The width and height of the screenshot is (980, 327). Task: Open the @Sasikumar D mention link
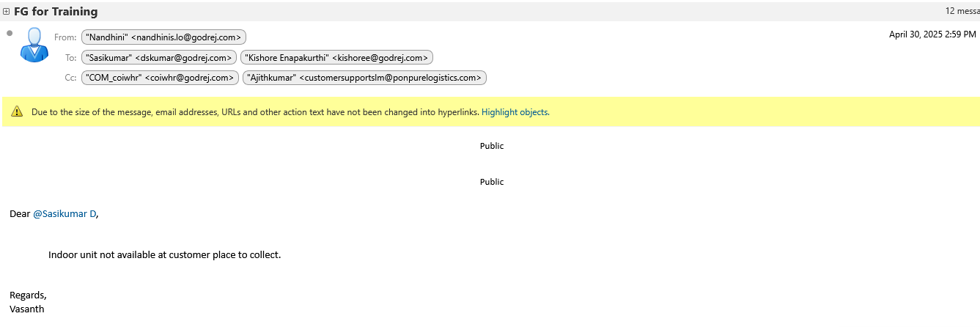[65, 214]
